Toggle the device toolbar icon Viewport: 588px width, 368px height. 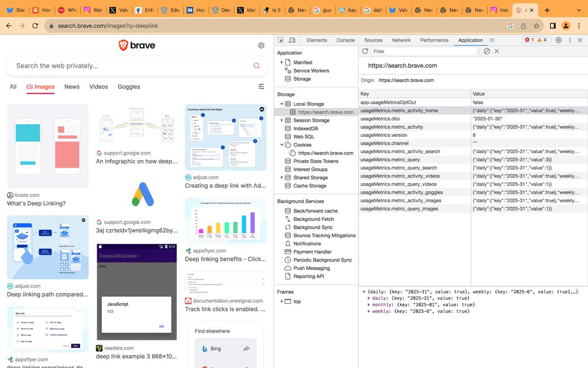pos(292,40)
